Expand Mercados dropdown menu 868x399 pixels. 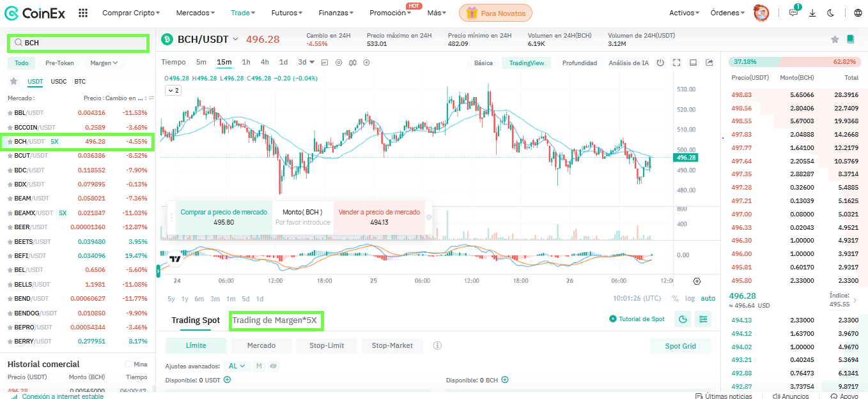196,13
